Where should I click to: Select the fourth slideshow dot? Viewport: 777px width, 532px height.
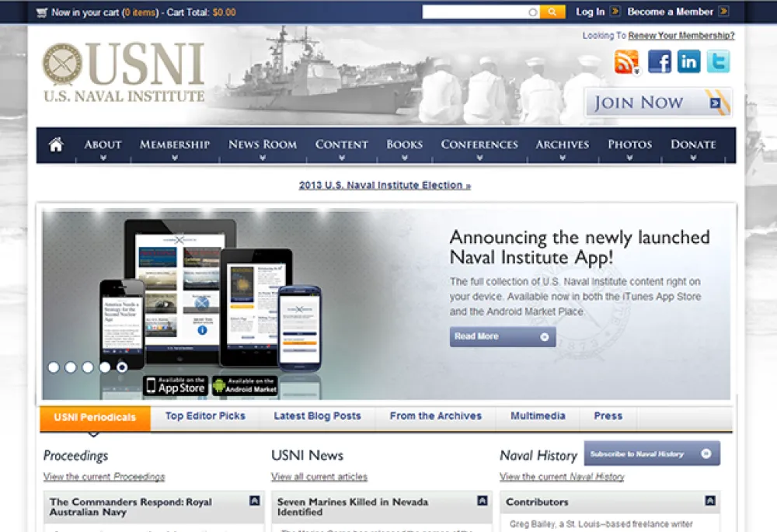tap(105, 367)
